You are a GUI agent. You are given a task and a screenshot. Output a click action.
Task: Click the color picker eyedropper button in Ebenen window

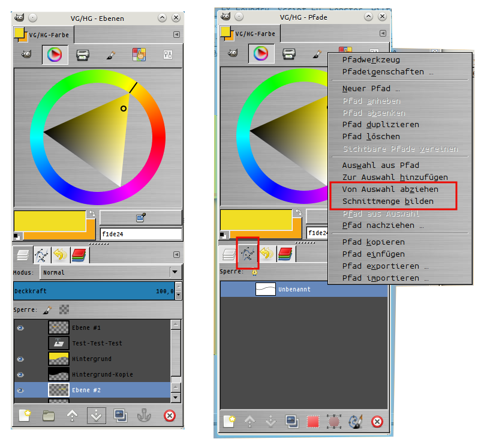pyautogui.click(x=141, y=218)
